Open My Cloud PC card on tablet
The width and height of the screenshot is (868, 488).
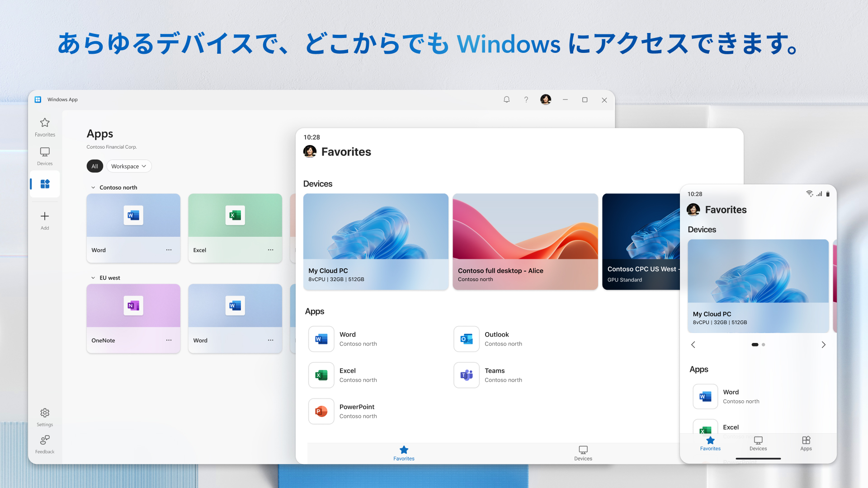(376, 242)
